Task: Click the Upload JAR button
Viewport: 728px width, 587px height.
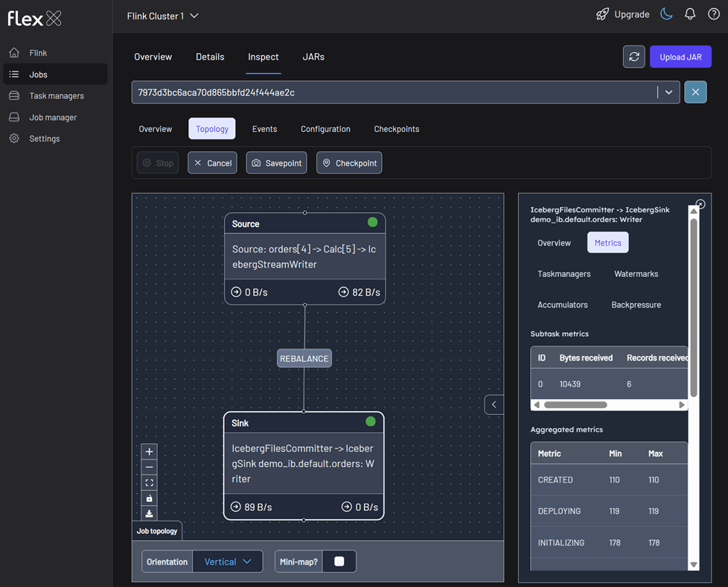Action: tap(680, 57)
